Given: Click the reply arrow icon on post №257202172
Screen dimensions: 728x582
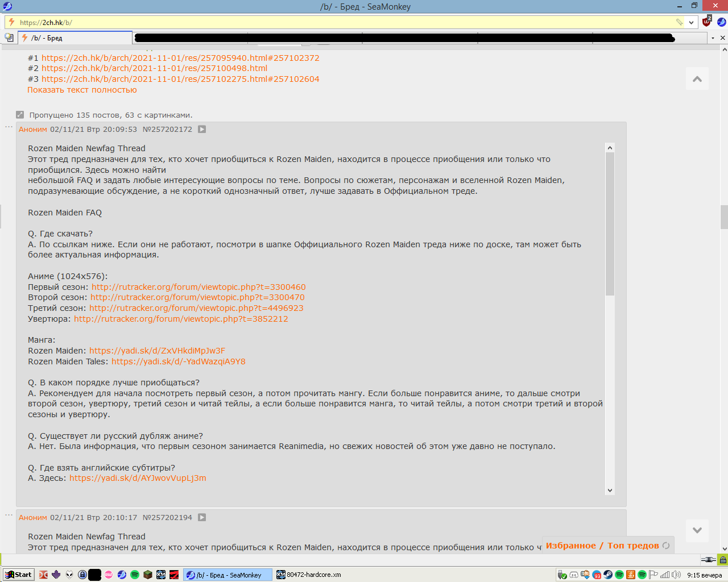Looking at the screenshot, I should 202,129.
